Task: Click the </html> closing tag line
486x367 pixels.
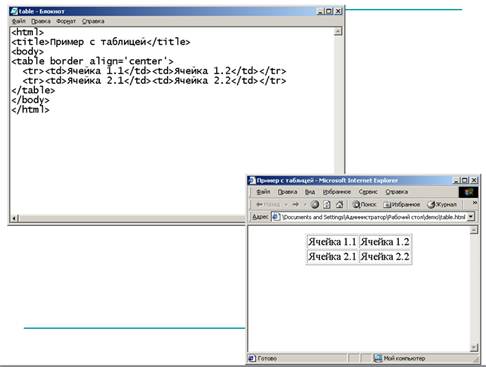Action: coord(30,109)
